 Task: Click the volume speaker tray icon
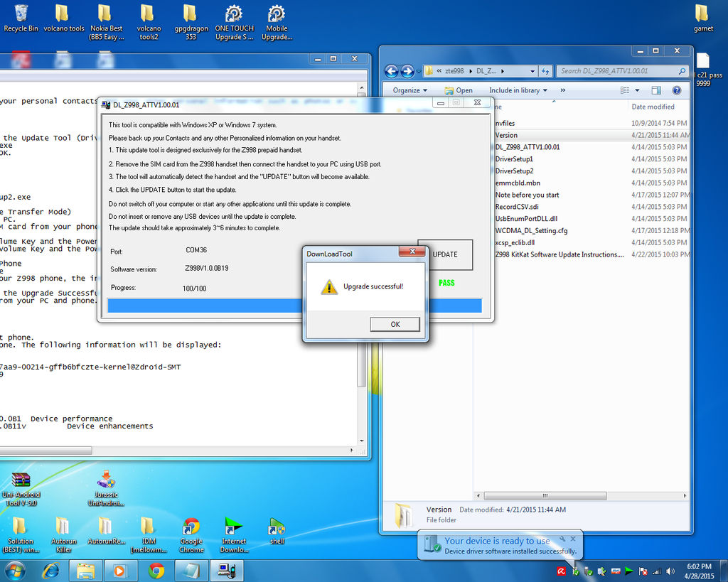[x=670, y=571]
